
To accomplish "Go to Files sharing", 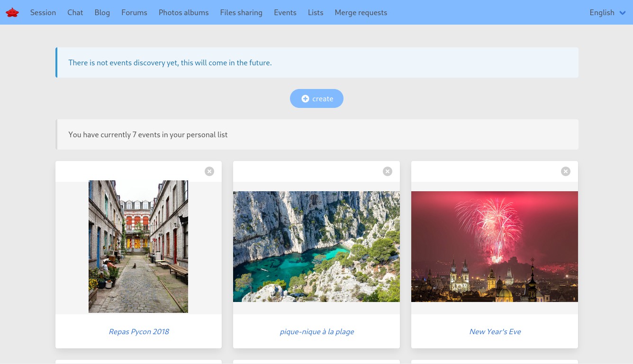I will [x=241, y=12].
